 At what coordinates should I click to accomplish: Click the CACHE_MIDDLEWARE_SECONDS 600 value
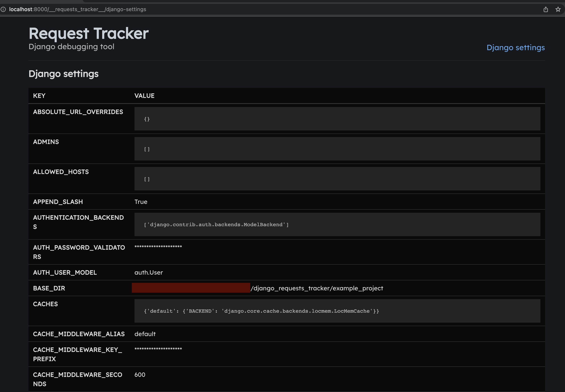pos(140,375)
